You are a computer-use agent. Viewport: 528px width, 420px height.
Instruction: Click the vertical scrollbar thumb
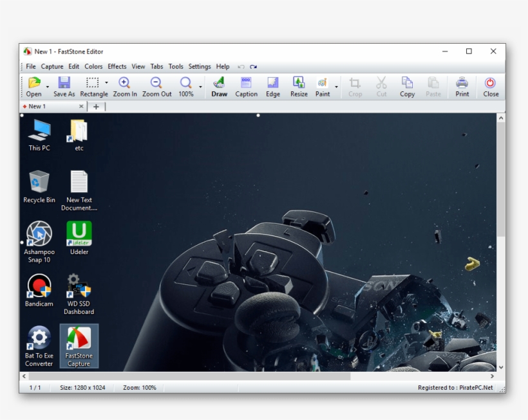[x=501, y=179]
